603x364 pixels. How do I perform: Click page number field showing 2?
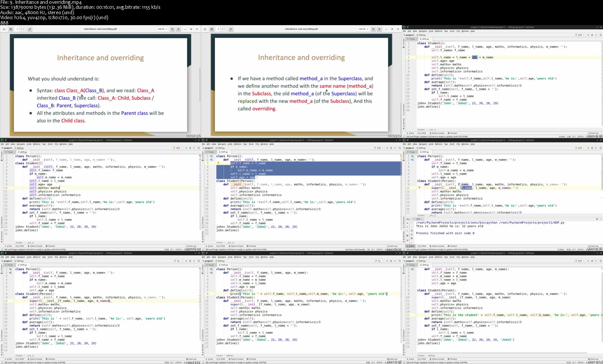point(18,29)
